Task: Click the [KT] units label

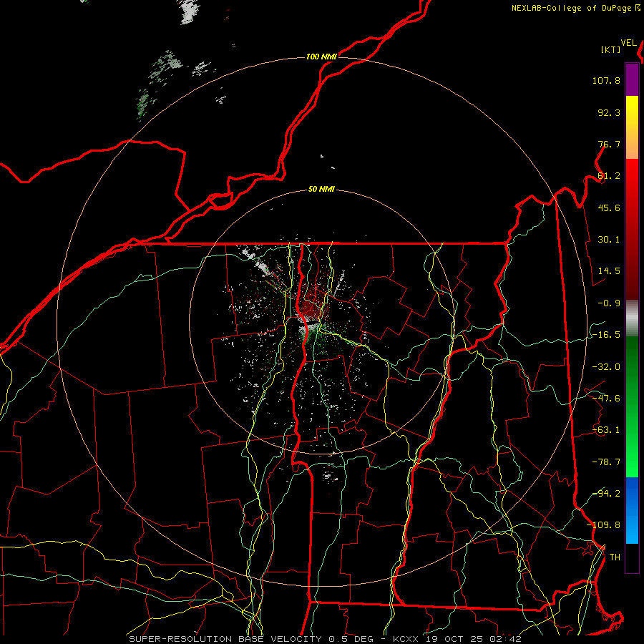Action: (611, 49)
